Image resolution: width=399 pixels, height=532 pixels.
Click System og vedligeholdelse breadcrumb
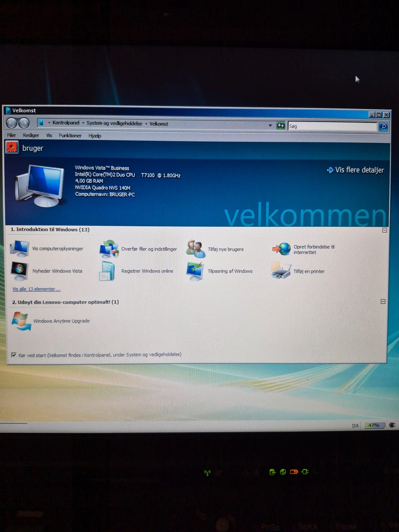coord(114,123)
